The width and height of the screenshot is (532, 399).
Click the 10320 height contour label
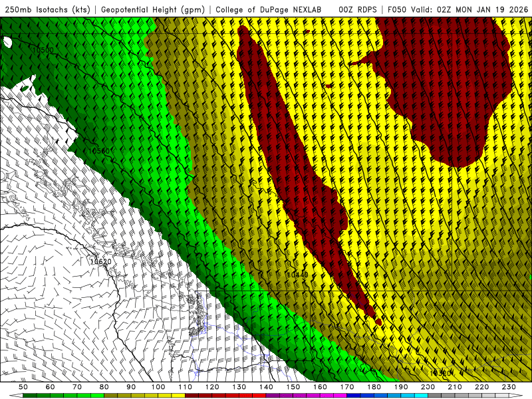(440, 373)
